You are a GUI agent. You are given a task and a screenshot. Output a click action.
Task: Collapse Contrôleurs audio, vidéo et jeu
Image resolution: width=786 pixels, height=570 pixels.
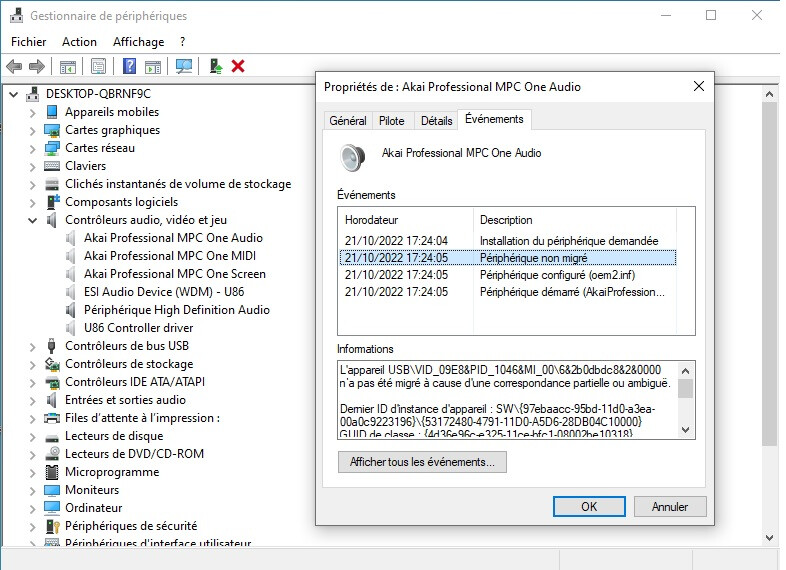(x=33, y=220)
